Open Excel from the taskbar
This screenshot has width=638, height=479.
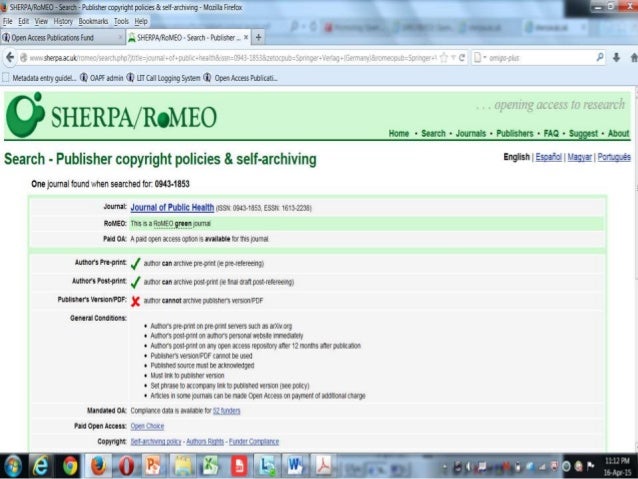coord(210,466)
